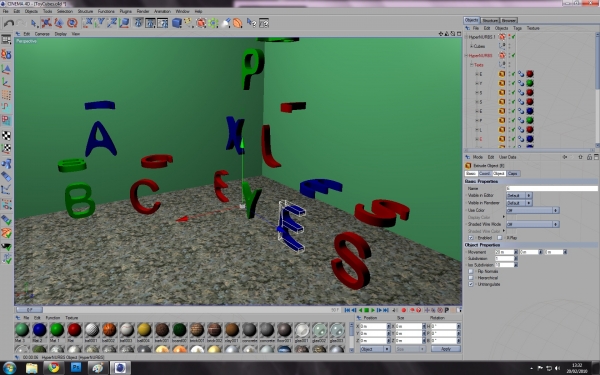
Task: Open User Data menu in Attributes panel
Action: [x=507, y=157]
